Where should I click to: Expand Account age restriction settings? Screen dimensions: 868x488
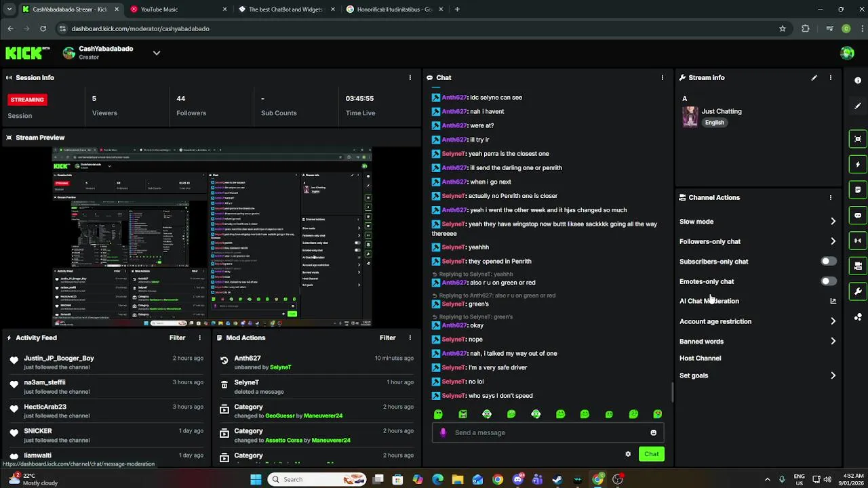coord(833,321)
